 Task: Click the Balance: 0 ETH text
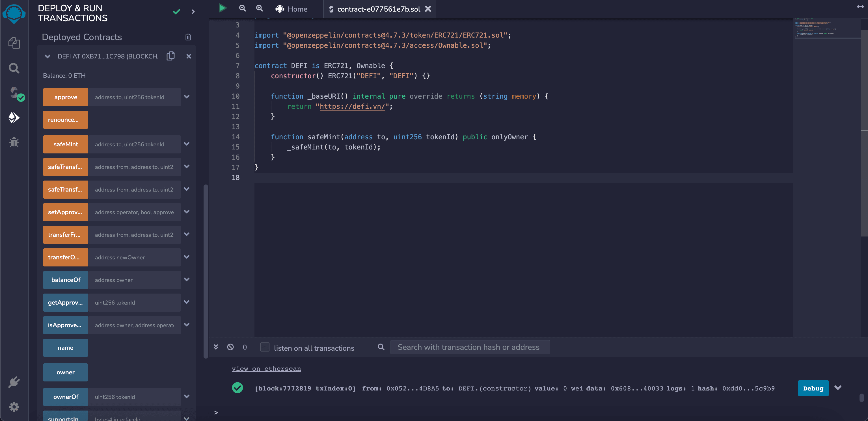pyautogui.click(x=64, y=75)
